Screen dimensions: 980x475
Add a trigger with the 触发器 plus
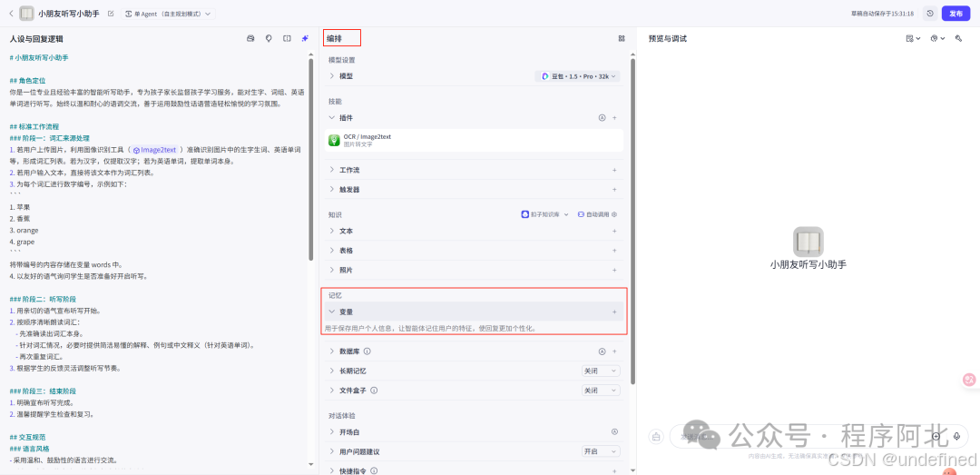614,189
